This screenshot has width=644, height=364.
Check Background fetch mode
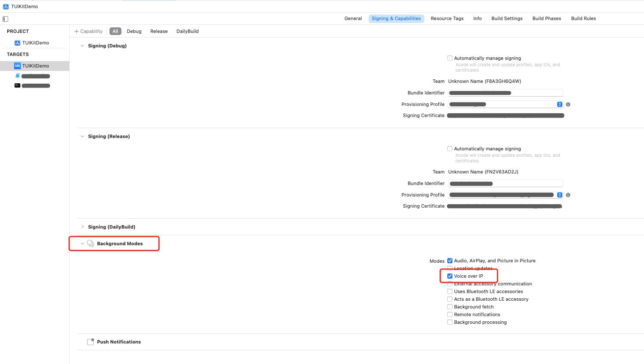click(x=450, y=307)
